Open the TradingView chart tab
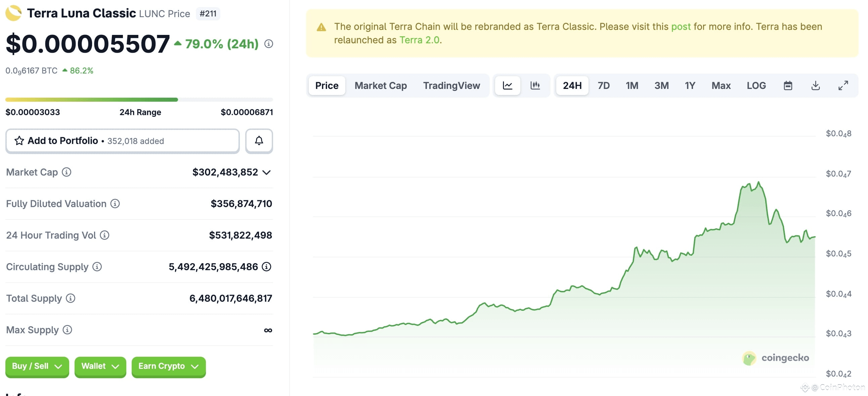 point(451,86)
